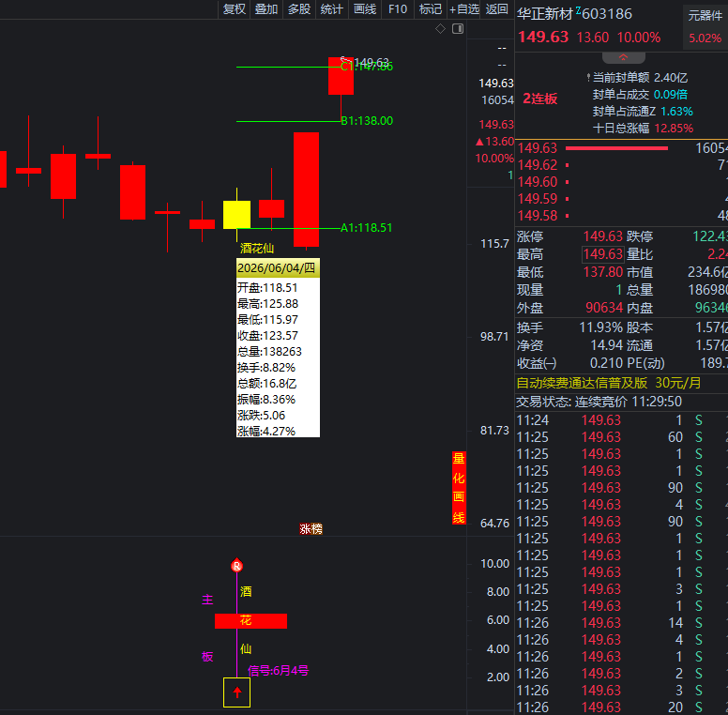Click the 换手 11.93% value
Image resolution: width=728 pixels, height=715 pixels.
click(x=600, y=327)
